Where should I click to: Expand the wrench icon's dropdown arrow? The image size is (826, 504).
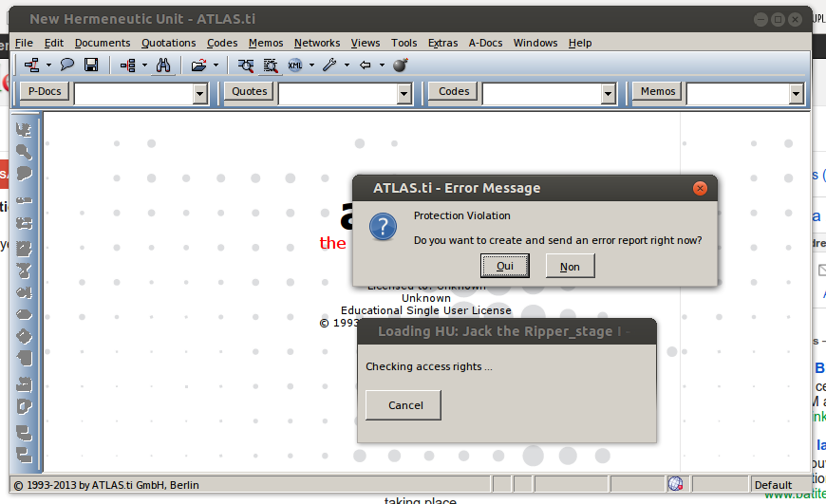[x=347, y=65]
